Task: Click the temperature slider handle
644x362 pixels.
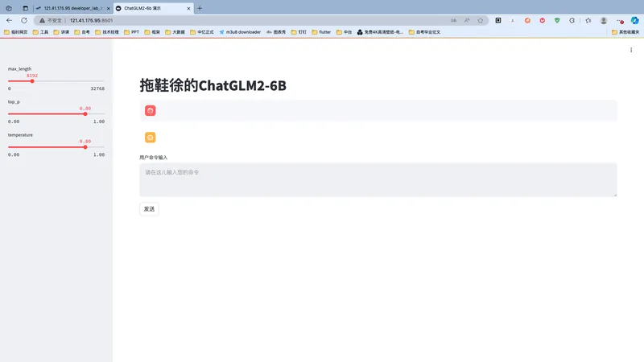Action: (85, 147)
